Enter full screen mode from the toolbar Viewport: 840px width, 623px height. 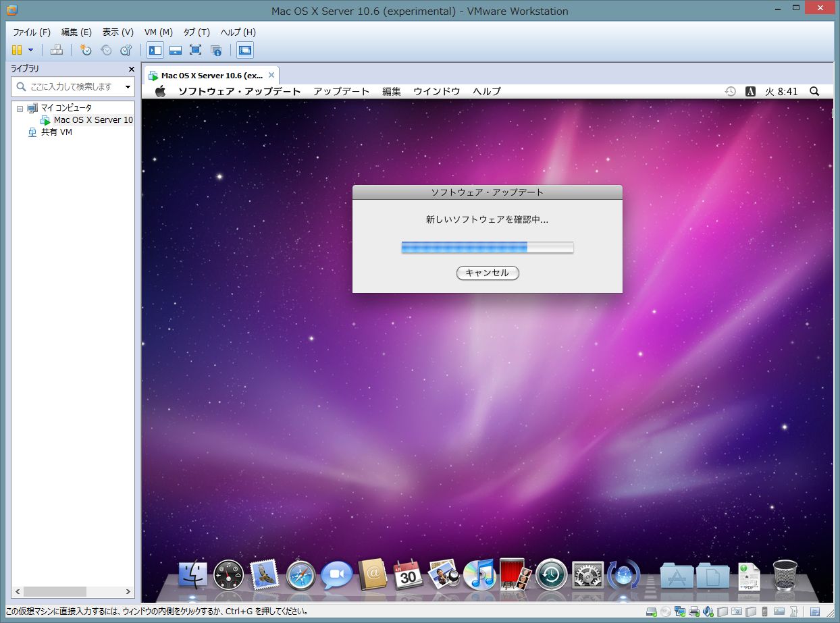coord(196,50)
